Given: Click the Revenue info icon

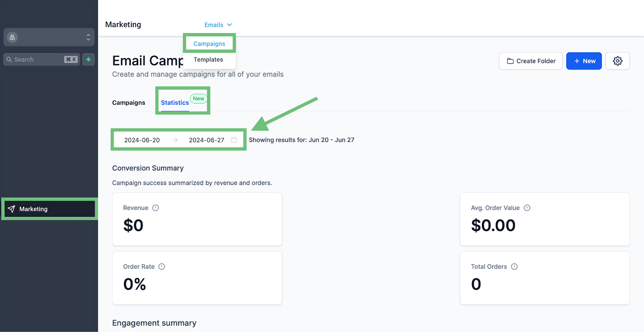Looking at the screenshot, I should [x=155, y=208].
